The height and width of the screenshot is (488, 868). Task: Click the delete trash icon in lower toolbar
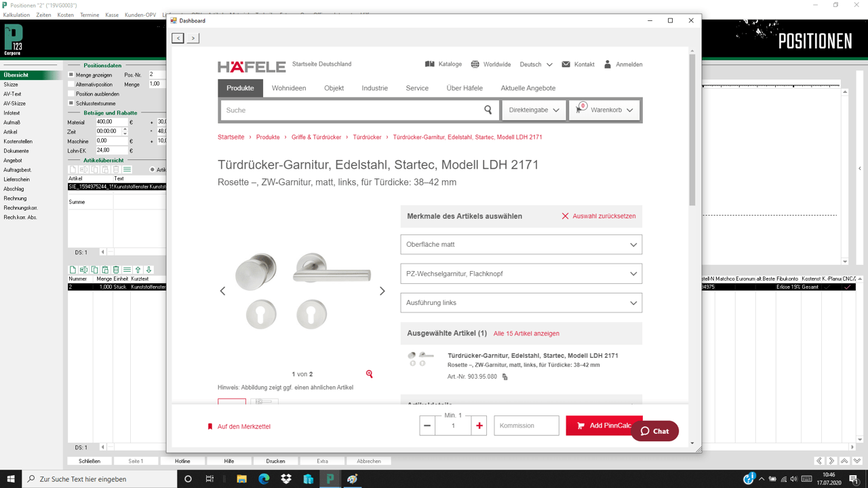(116, 270)
